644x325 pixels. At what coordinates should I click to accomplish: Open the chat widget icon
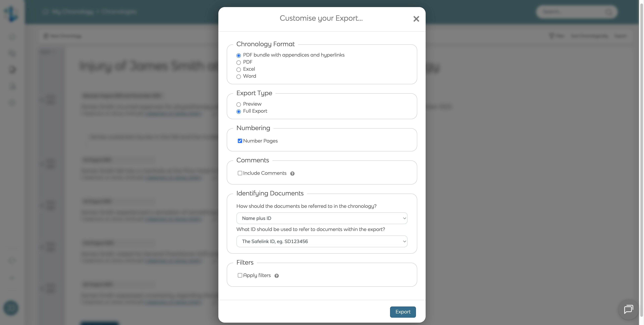[x=628, y=310]
